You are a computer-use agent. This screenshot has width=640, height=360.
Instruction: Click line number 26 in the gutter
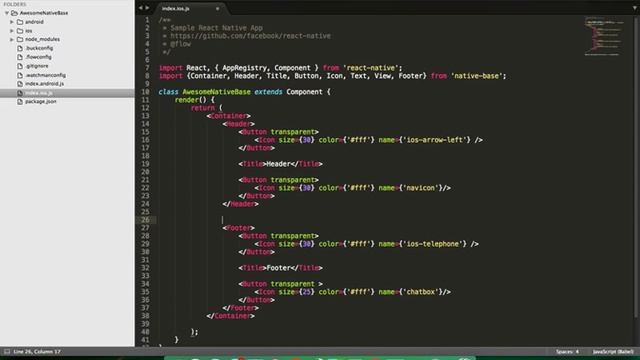coord(145,220)
